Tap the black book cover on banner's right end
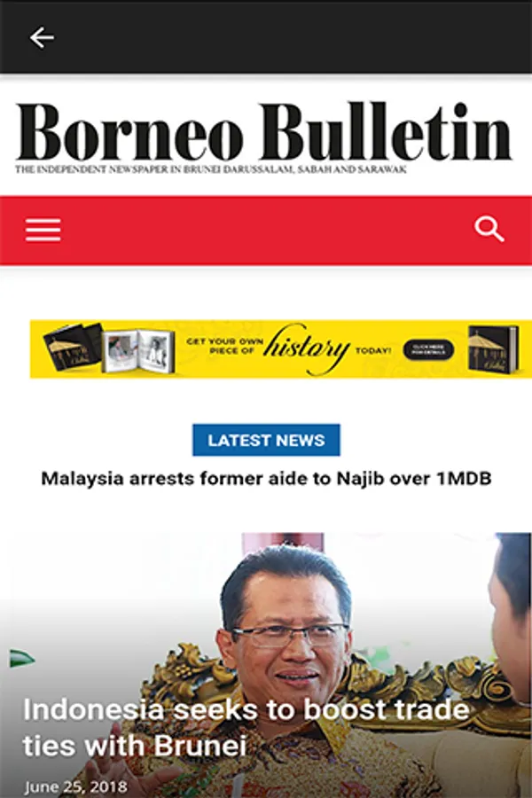The image size is (532, 798). coord(495,349)
